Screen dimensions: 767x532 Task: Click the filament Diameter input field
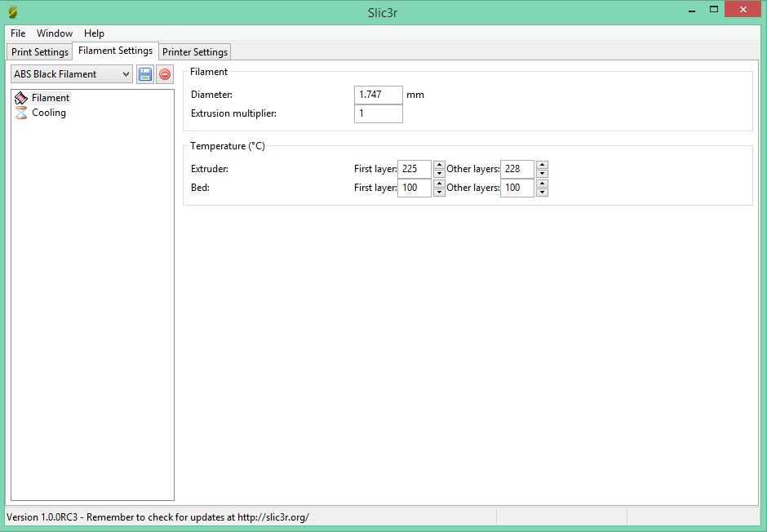pyautogui.click(x=379, y=95)
